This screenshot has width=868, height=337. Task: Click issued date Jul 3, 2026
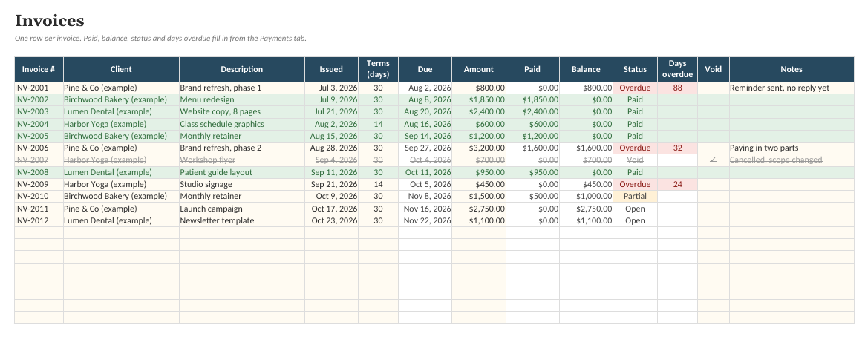point(331,88)
